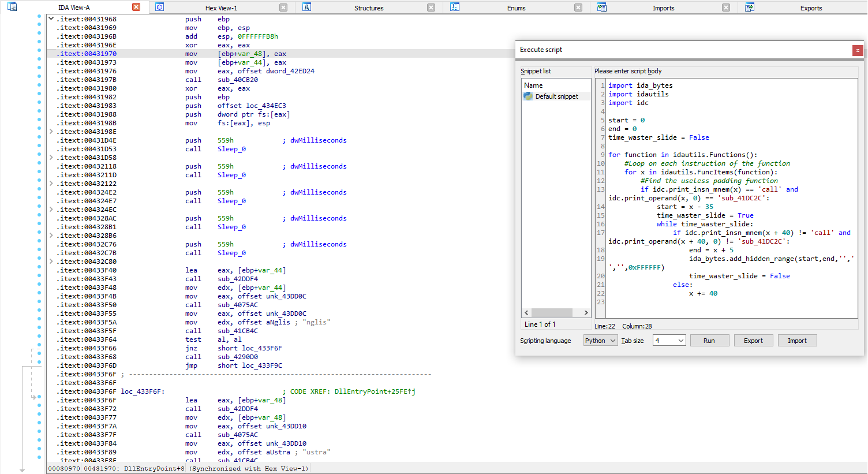Close the Structures tab

coord(431,8)
